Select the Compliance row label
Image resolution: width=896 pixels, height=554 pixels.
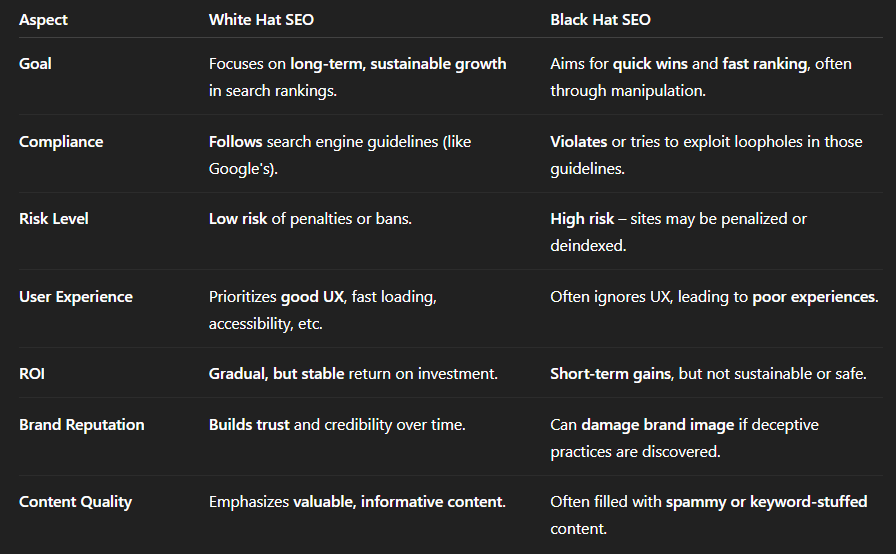(61, 142)
